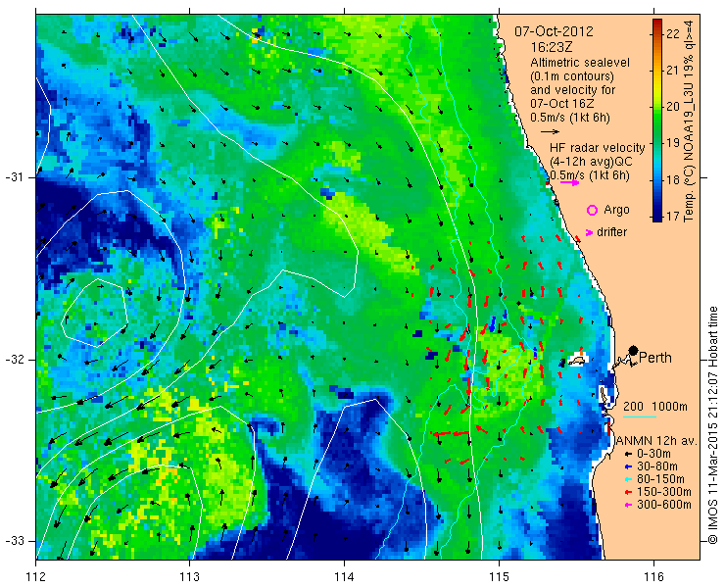The height and width of the screenshot is (588, 725).
Task: Click the 'HF radar velocity' caption text
Action: pos(597,148)
